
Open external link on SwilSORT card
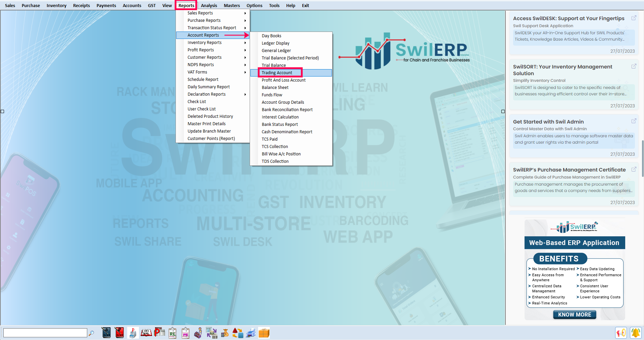(634, 66)
